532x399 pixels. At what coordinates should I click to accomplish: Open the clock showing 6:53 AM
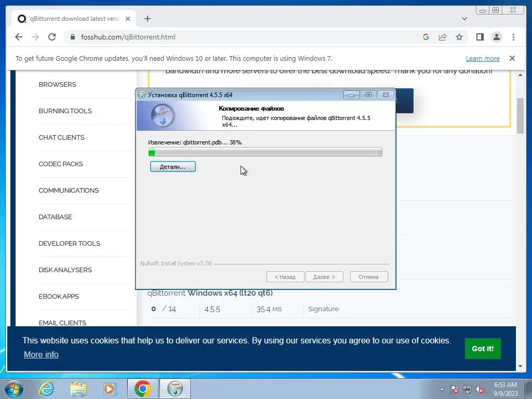(506, 389)
